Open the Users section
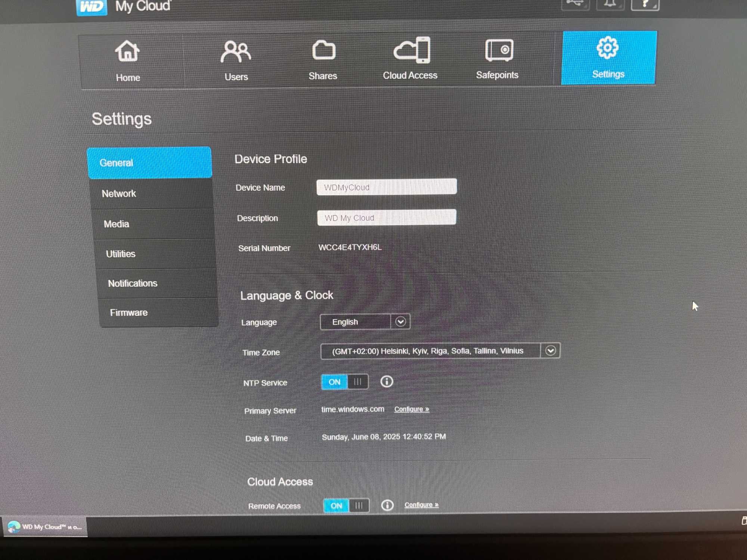This screenshot has height=560, width=747. point(236,61)
